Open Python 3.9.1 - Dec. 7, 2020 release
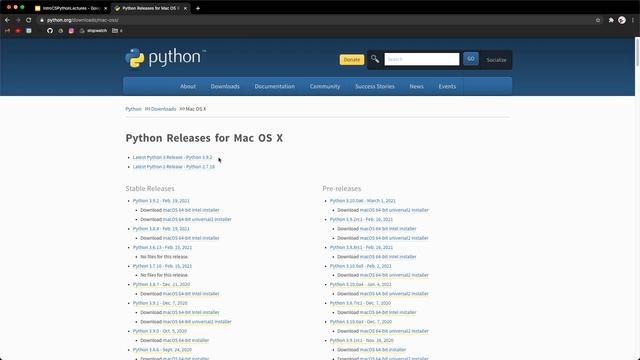Viewport: 640px width, 360px height. pyautogui.click(x=160, y=303)
